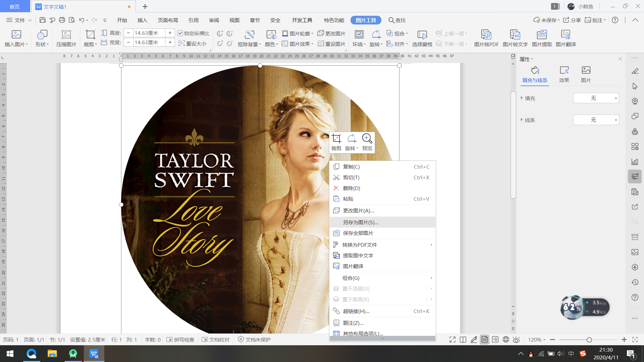Open the Insert (插入) ribbon tab
This screenshot has height=362, width=644.
142,20
